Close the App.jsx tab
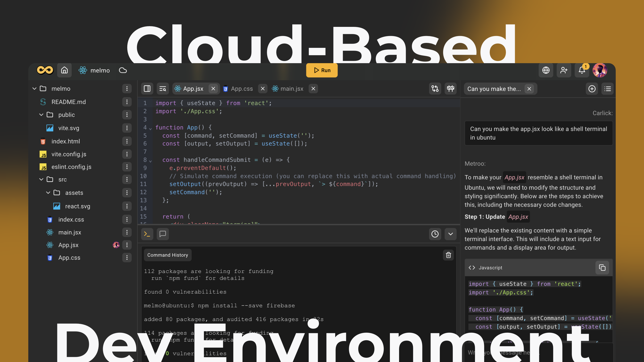 tap(213, 89)
